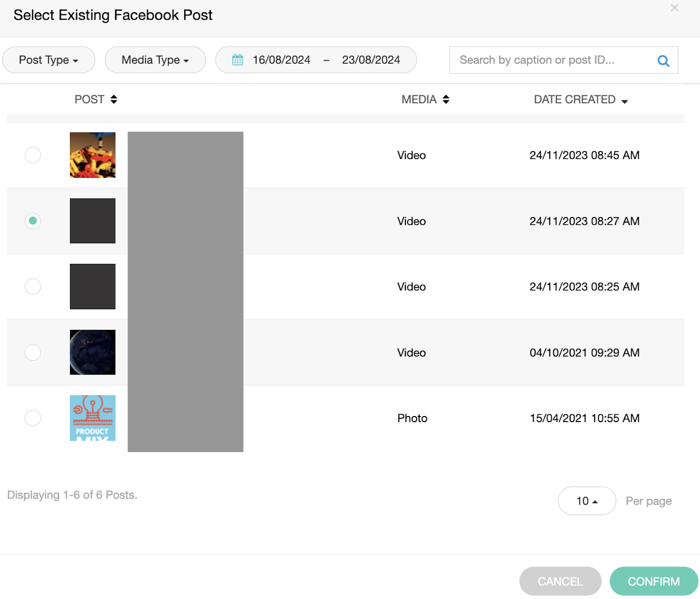Close the dialog with the X icon

[x=675, y=8]
